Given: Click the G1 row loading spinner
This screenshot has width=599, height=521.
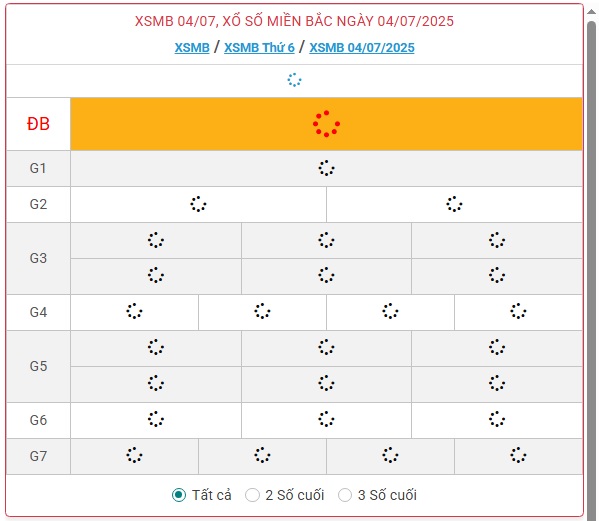Looking at the screenshot, I should (x=326, y=168).
